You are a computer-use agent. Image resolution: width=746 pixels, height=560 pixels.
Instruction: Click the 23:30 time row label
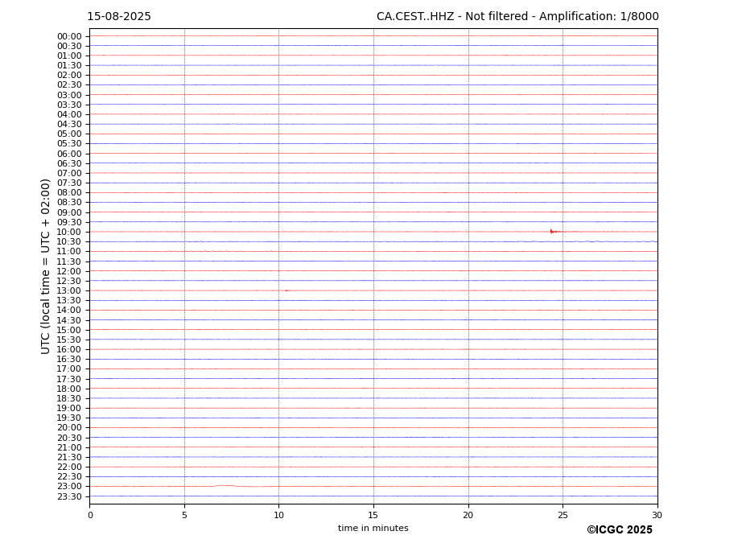(x=69, y=496)
